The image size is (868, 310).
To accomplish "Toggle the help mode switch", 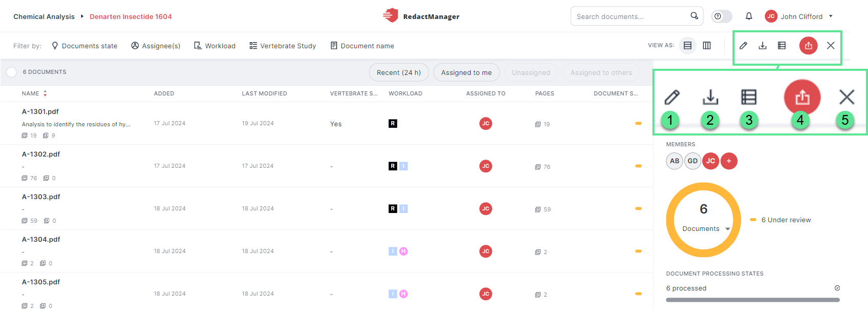I will (721, 16).
